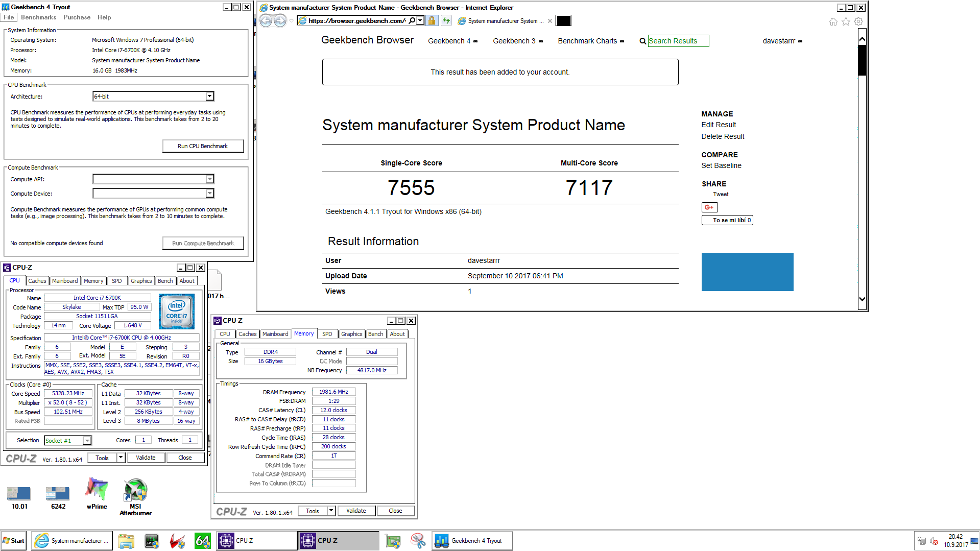Image resolution: width=980 pixels, height=551 pixels.
Task: Close the browser tab with X icon
Action: 549,21
